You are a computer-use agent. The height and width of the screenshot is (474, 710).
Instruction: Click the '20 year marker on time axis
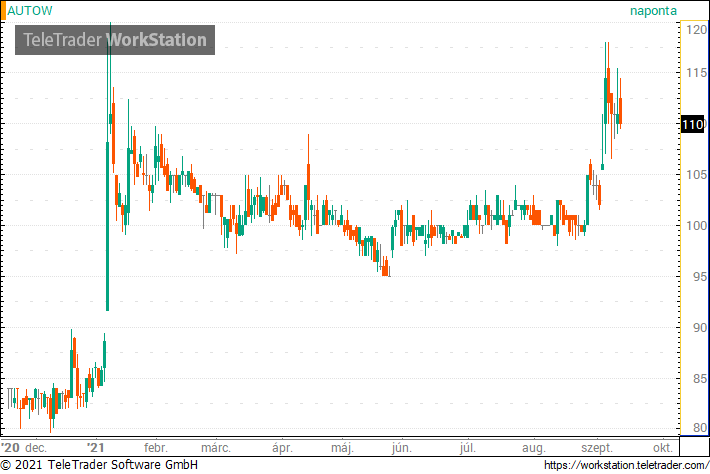pos(10,448)
